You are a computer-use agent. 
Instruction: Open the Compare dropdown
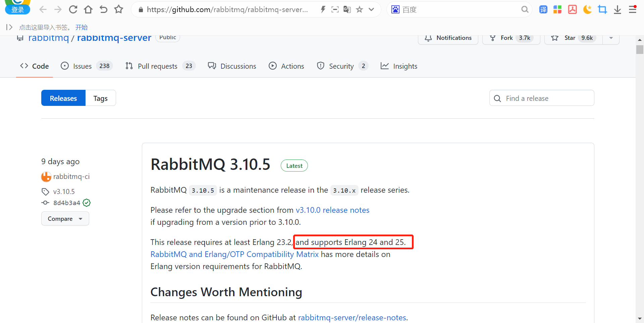65,218
